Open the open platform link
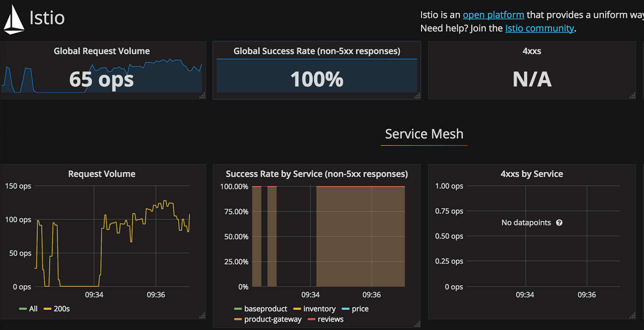644x330 pixels. 493,14
